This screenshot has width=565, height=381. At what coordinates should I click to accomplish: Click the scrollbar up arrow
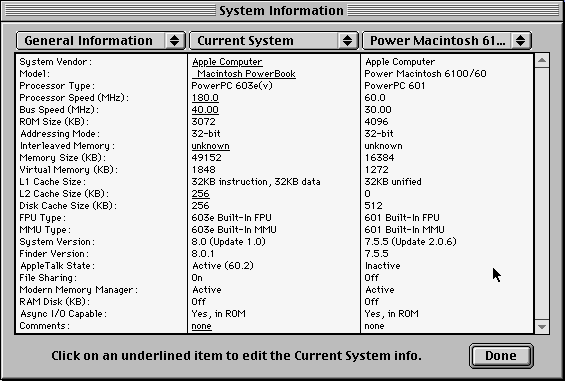coord(542,61)
